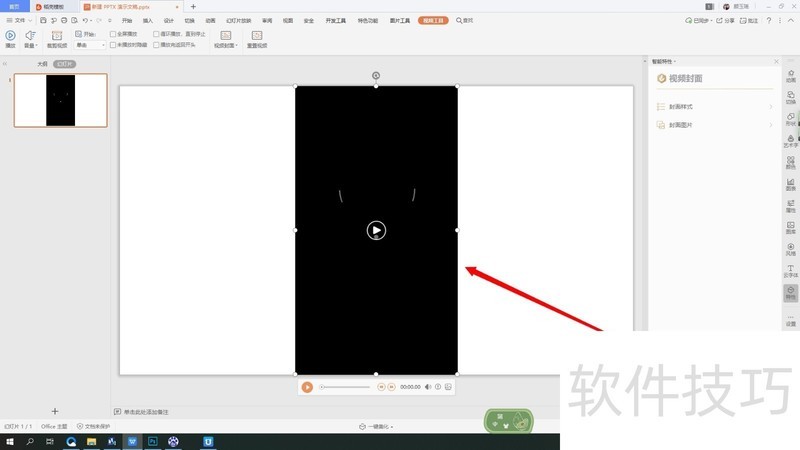This screenshot has width=800, height=450.
Task: Mute the video via speaker icon
Action: [x=428, y=387]
